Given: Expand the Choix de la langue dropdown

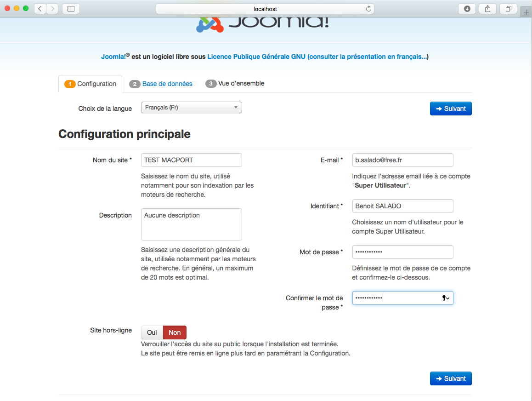Looking at the screenshot, I should (191, 108).
